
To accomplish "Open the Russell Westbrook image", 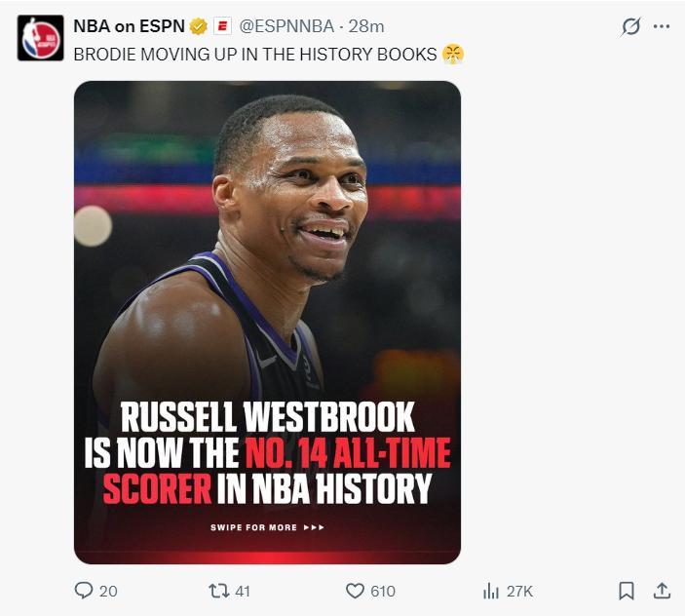I will [267, 322].
